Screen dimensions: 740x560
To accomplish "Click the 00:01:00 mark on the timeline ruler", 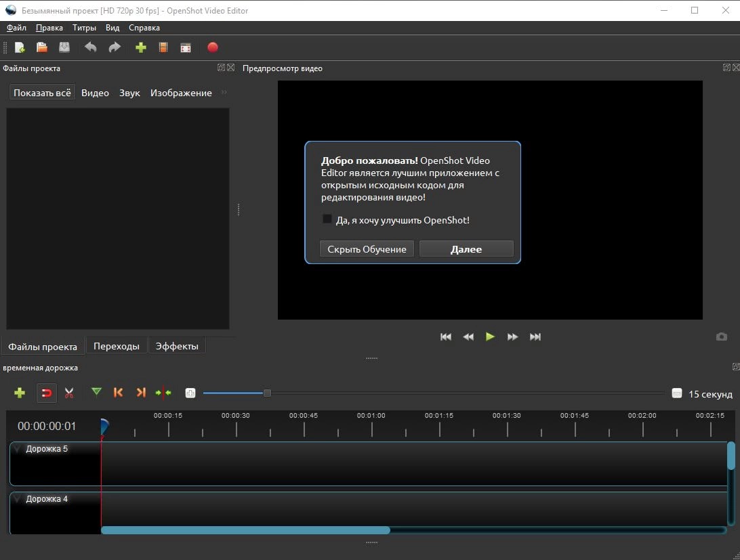I will pos(371,416).
